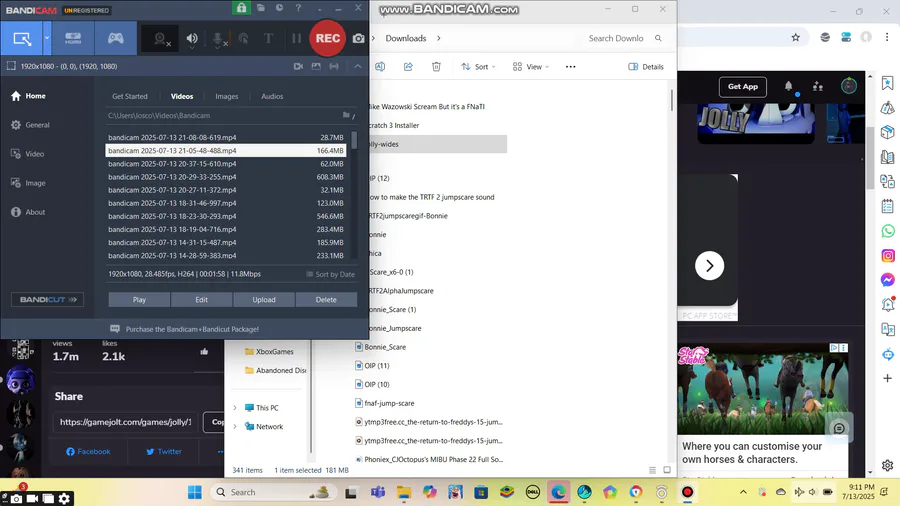Viewport: 900px width, 506px height.
Task: Take a screenshot with Bandicam camera icon
Action: 358,38
